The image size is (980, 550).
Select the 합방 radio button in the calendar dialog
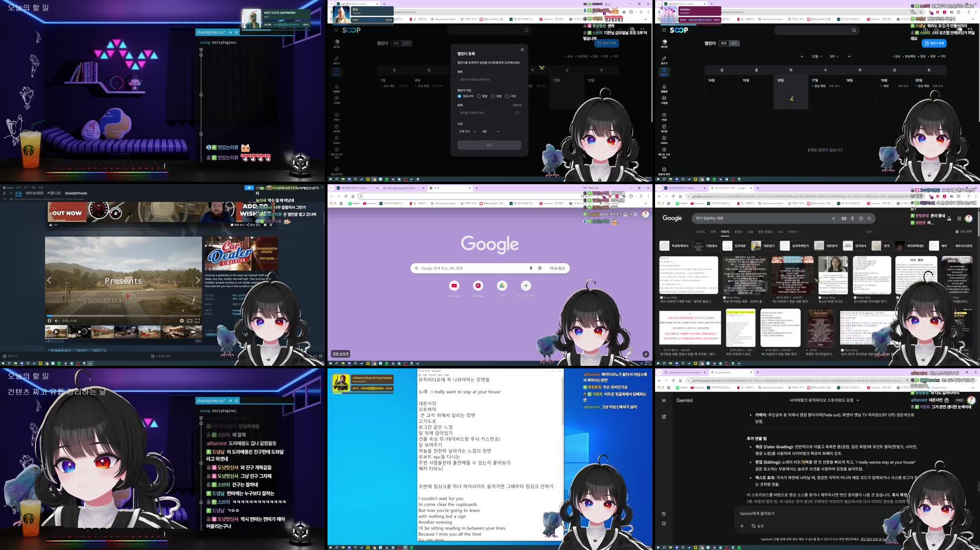(479, 96)
